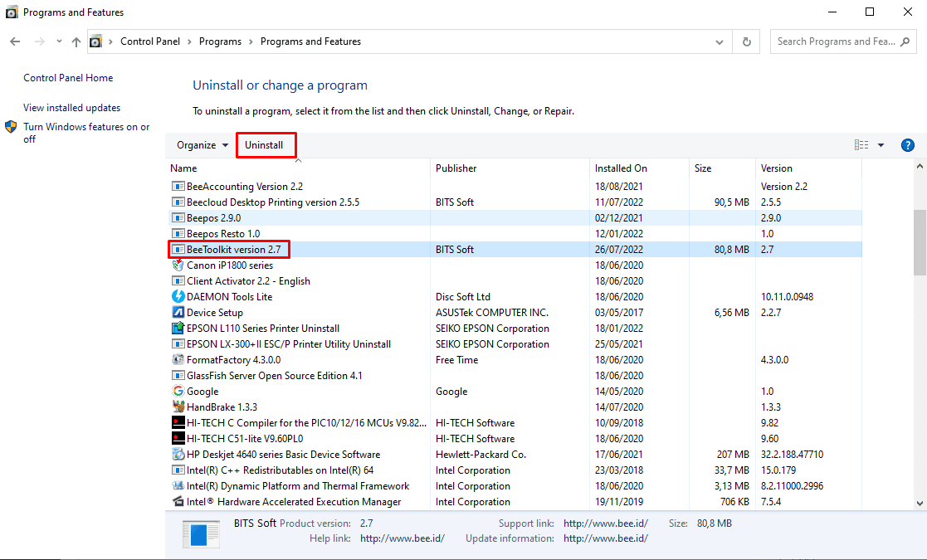Click the Intel C++ Redistributables icon

(178, 470)
